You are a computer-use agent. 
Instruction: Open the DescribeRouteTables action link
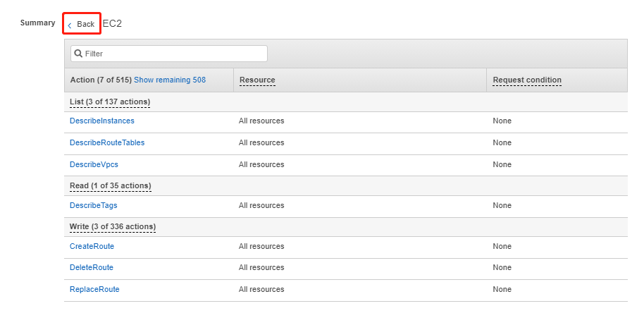coord(107,143)
